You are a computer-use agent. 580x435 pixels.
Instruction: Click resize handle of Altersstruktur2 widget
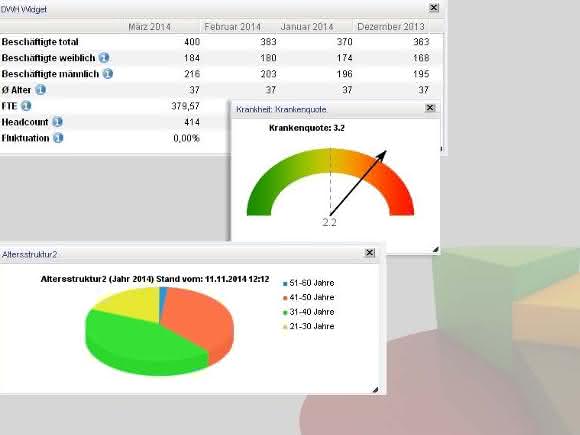pos(375,390)
